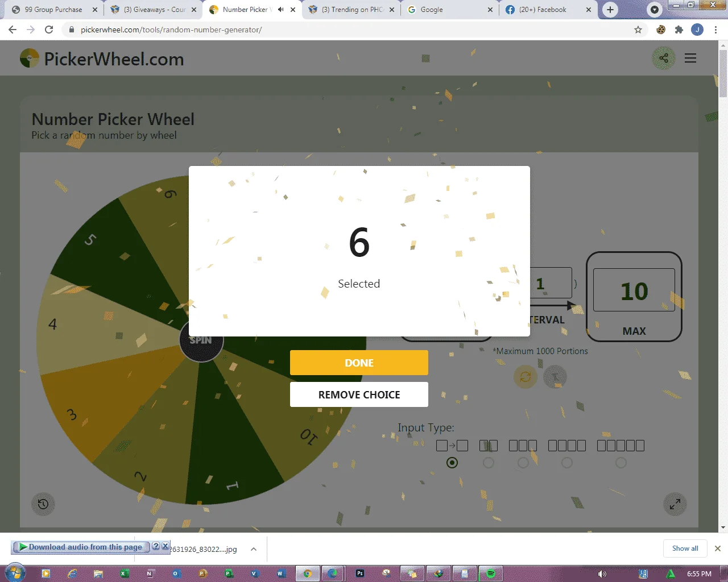Reload the page
The image size is (728, 582).
[49, 30]
